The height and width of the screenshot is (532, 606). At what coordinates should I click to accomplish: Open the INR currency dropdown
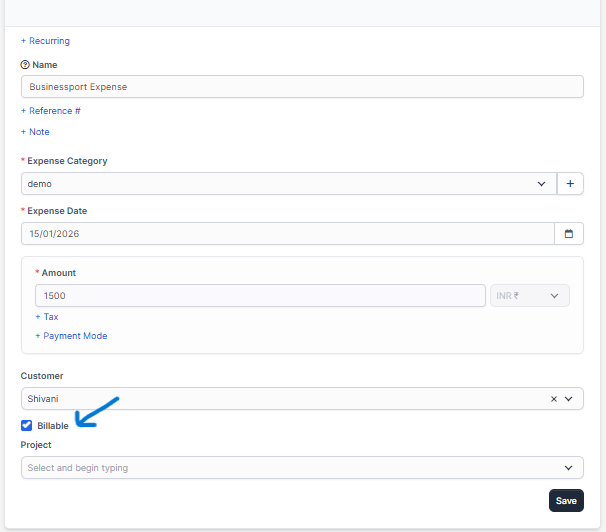click(529, 296)
